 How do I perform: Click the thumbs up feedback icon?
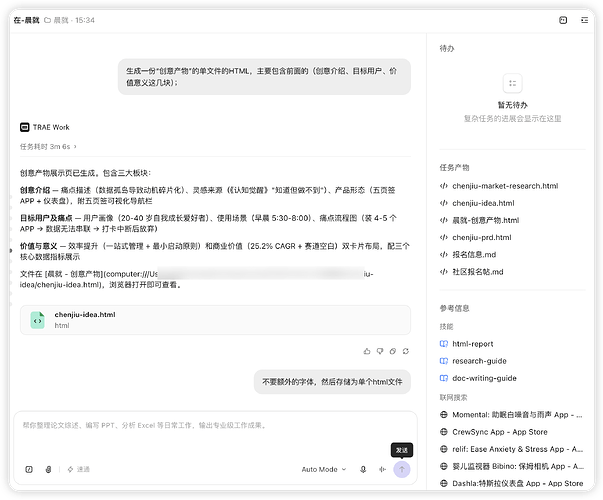(x=367, y=351)
